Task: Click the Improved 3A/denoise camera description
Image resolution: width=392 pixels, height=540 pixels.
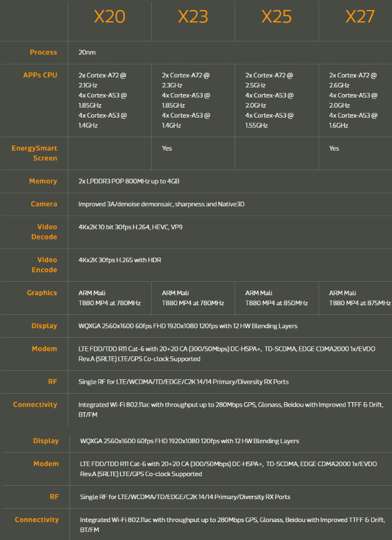Action: 161,204
